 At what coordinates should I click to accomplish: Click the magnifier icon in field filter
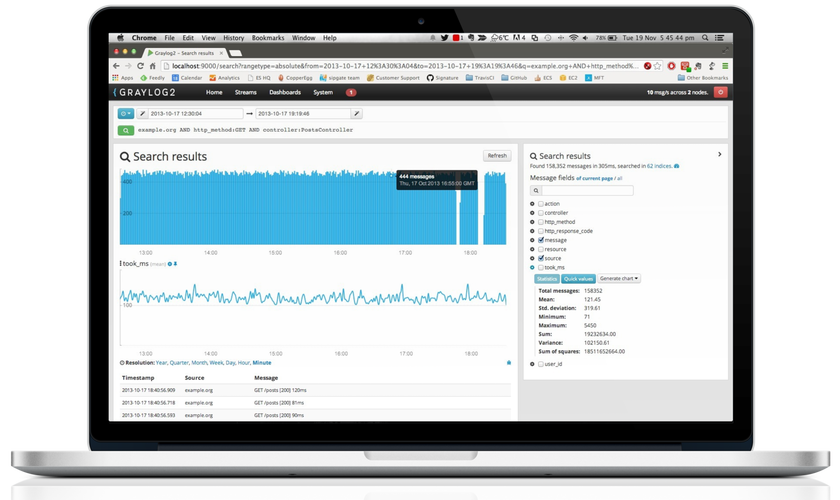pyautogui.click(x=535, y=190)
